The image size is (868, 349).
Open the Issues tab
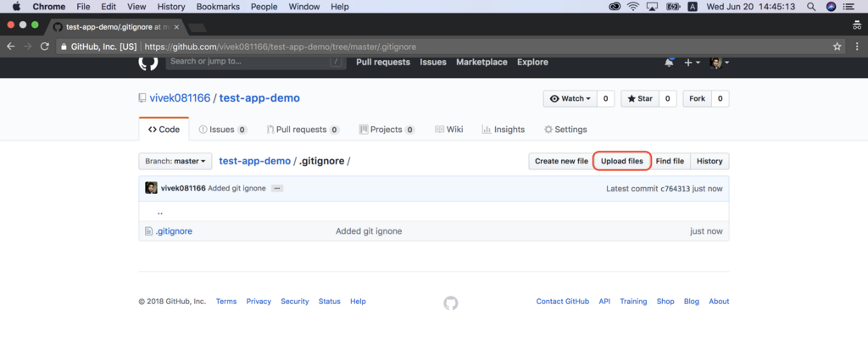click(223, 130)
